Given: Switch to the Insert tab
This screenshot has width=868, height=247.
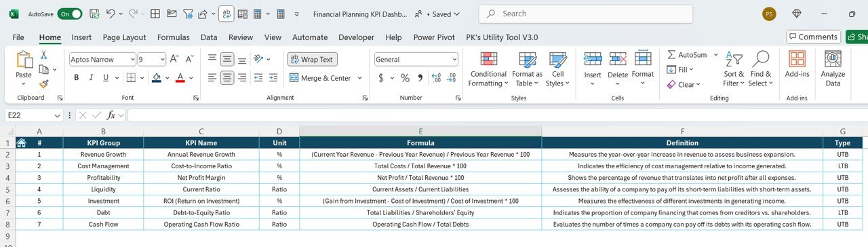Looking at the screenshot, I should coord(82,37).
